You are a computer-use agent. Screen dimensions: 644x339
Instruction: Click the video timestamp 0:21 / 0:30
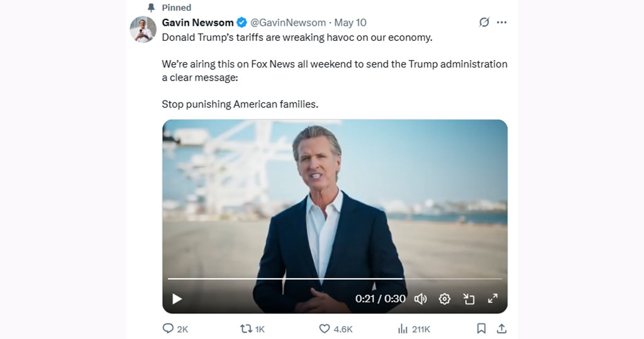click(x=380, y=299)
